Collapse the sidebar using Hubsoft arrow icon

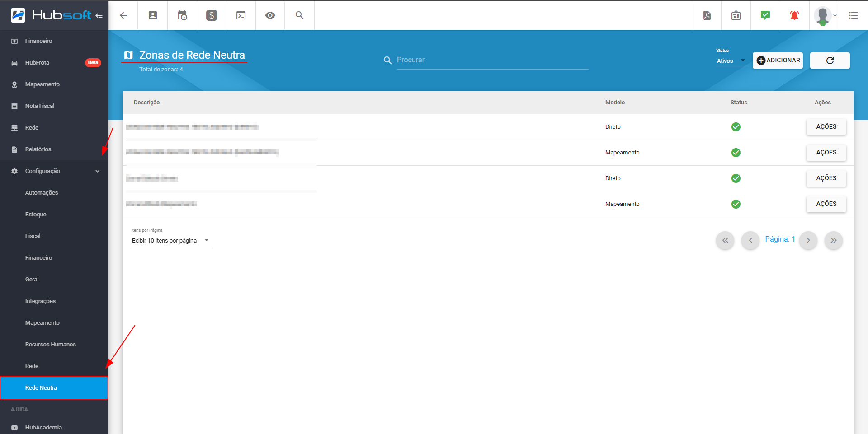[99, 15]
